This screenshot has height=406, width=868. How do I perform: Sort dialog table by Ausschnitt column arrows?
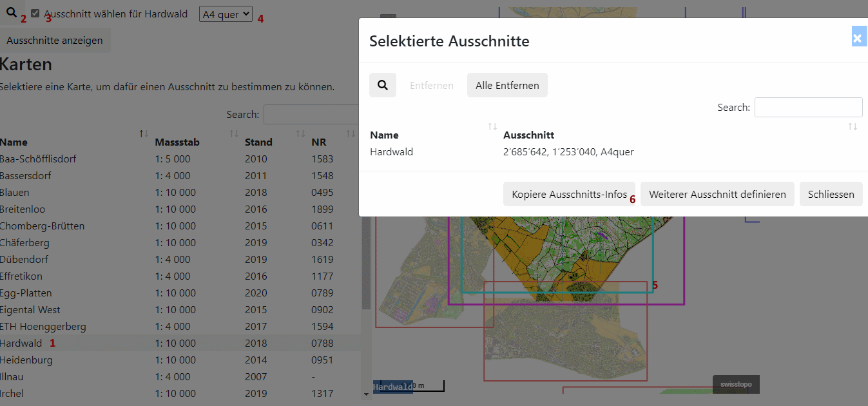[853, 127]
